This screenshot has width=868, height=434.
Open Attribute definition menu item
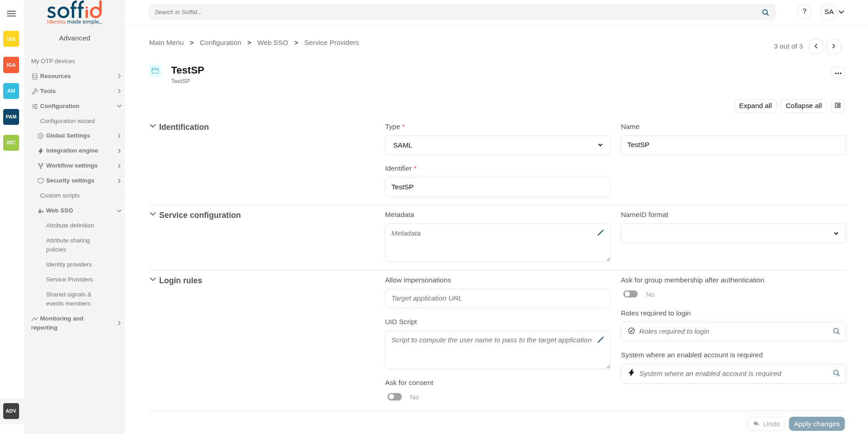point(70,226)
